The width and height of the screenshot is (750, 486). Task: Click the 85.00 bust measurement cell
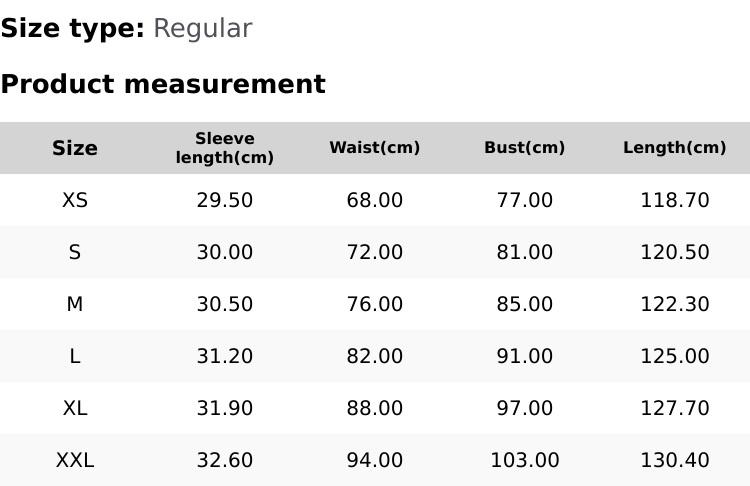[525, 304]
